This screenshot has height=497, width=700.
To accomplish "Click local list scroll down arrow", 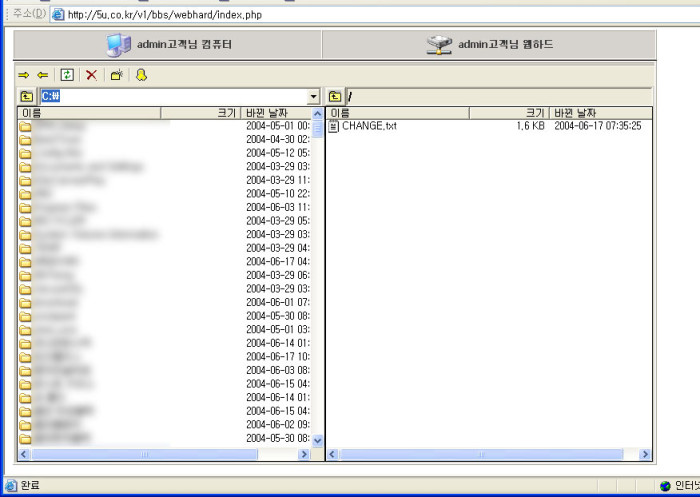I will coord(317,441).
